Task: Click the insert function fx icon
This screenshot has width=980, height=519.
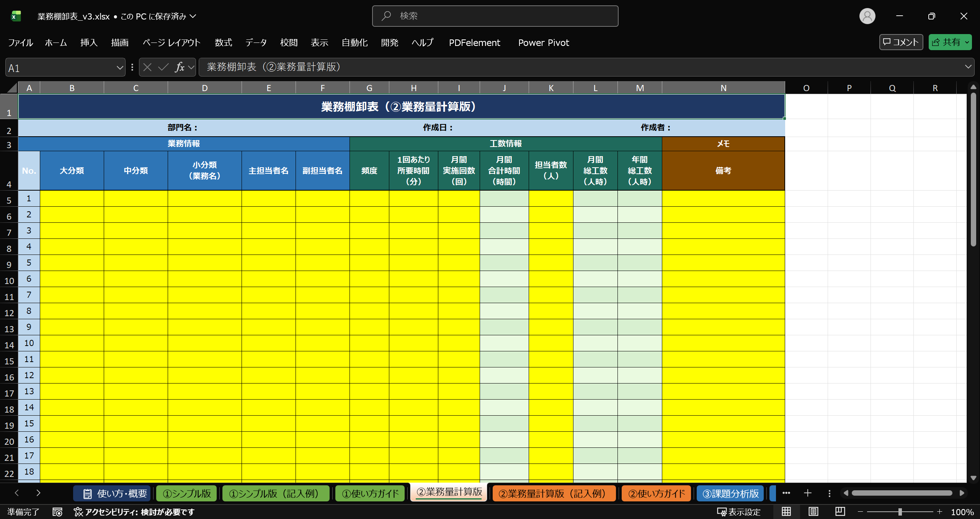Action: point(180,67)
